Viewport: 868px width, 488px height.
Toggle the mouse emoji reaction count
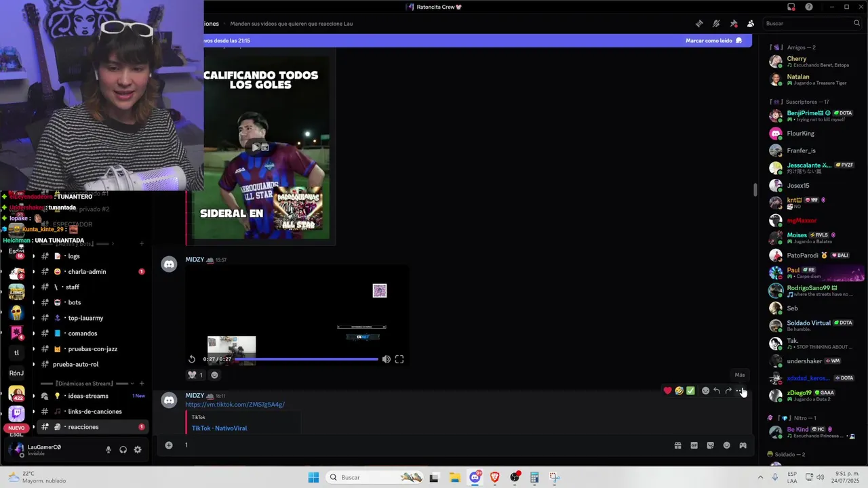coord(195,375)
